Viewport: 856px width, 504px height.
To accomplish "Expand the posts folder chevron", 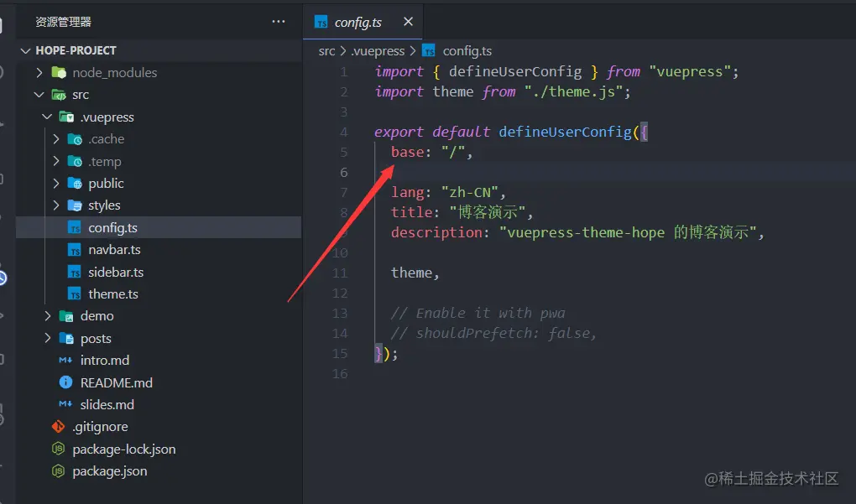I will click(x=48, y=338).
